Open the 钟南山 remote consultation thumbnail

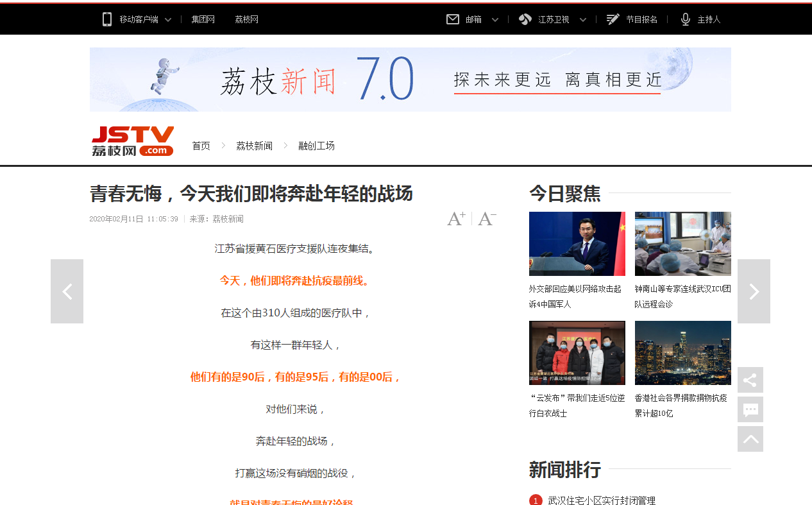point(682,244)
